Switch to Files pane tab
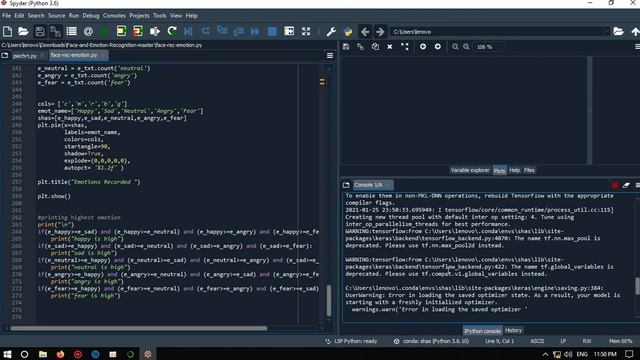The image size is (640, 360). click(529, 170)
